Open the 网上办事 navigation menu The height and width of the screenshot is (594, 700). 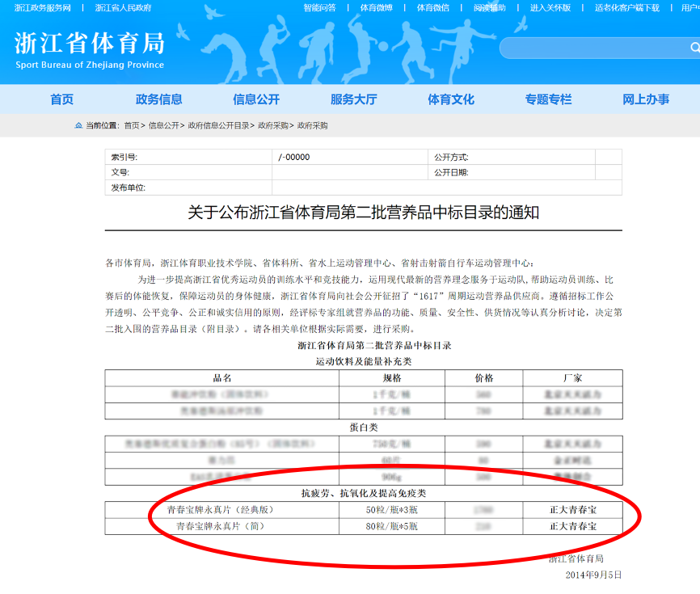pyautogui.click(x=646, y=99)
